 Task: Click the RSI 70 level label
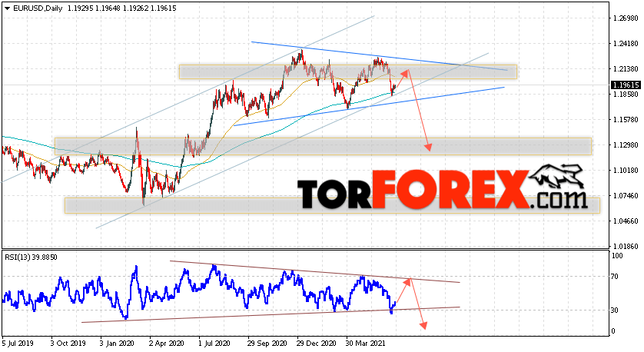point(615,277)
